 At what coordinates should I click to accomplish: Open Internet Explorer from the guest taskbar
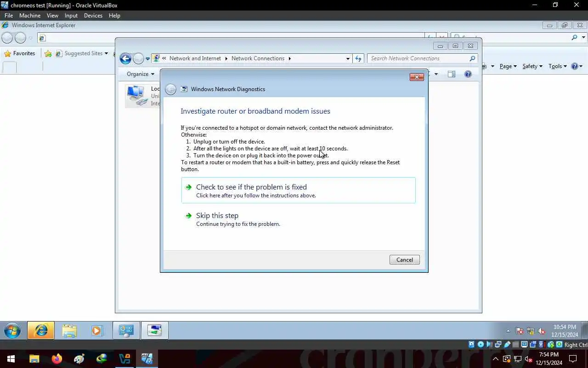(41, 330)
